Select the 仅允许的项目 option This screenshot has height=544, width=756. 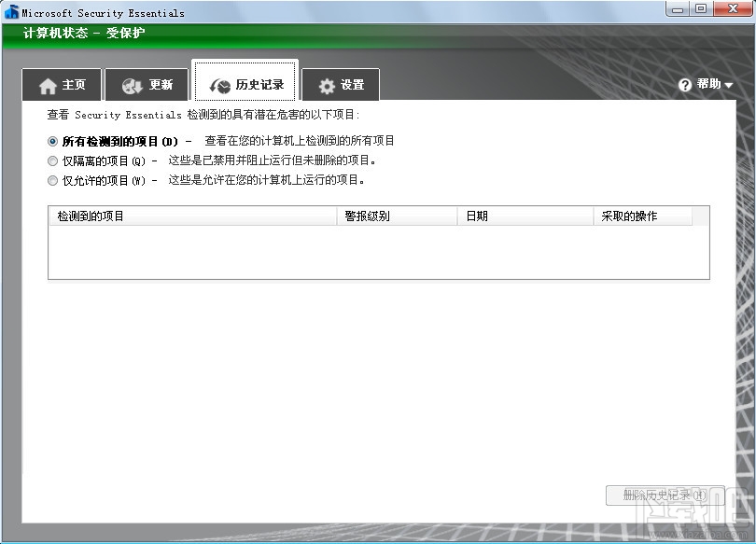click(x=52, y=180)
